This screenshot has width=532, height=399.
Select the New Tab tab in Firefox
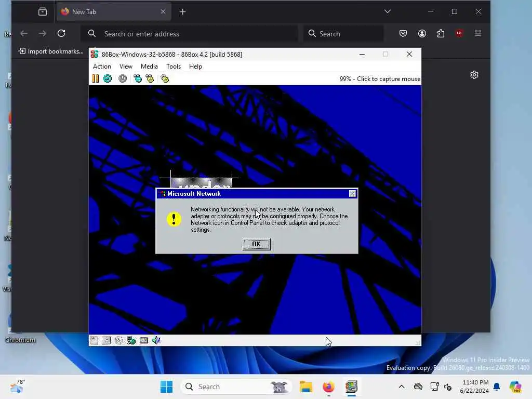click(114, 12)
